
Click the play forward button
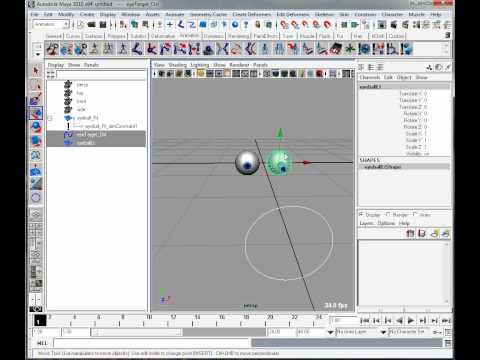pos(411,321)
